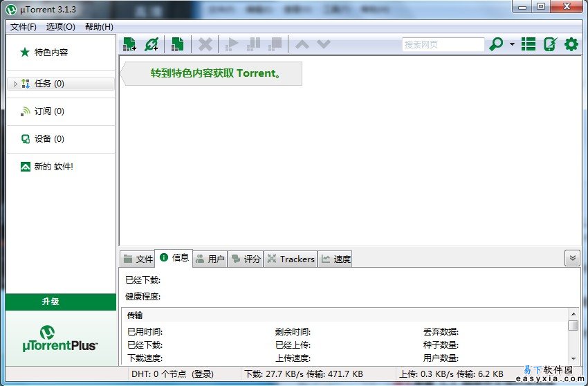Click the 用户数量: label
This screenshot has width=588, height=386.
pyautogui.click(x=441, y=358)
